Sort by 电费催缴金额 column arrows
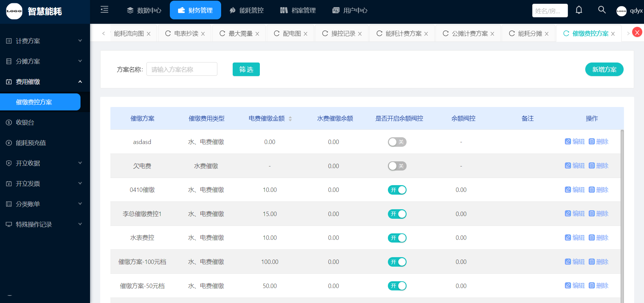The image size is (644, 303). tap(290, 119)
